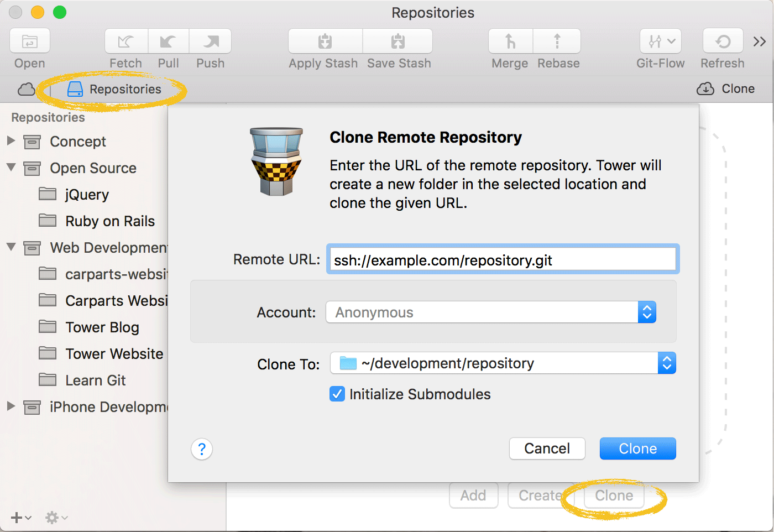Screen dimensions: 774x532
Task: Switch to the Repositories tab
Action: click(114, 89)
